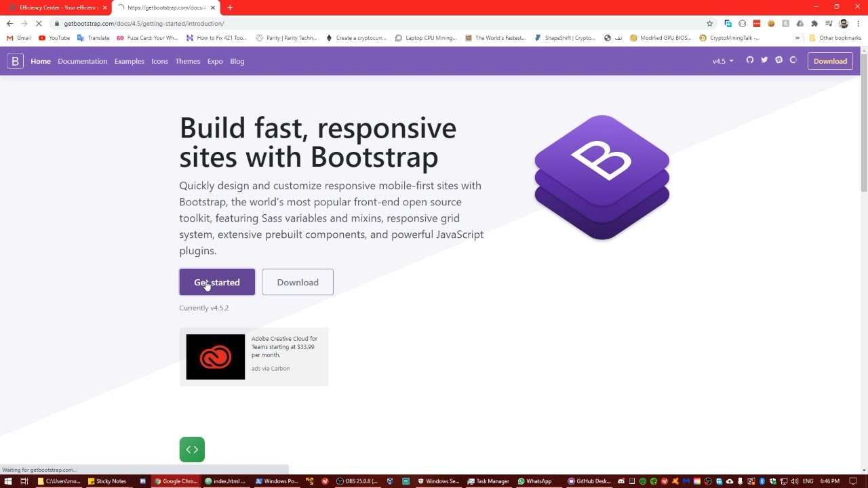
Task: Open the YouTube bookmark
Action: (54, 38)
